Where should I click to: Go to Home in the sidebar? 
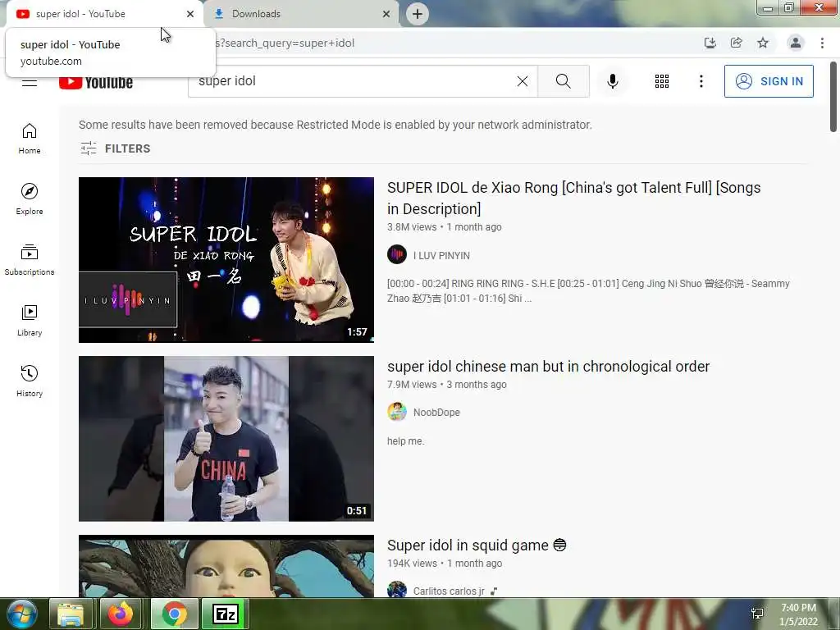pyautogui.click(x=30, y=138)
